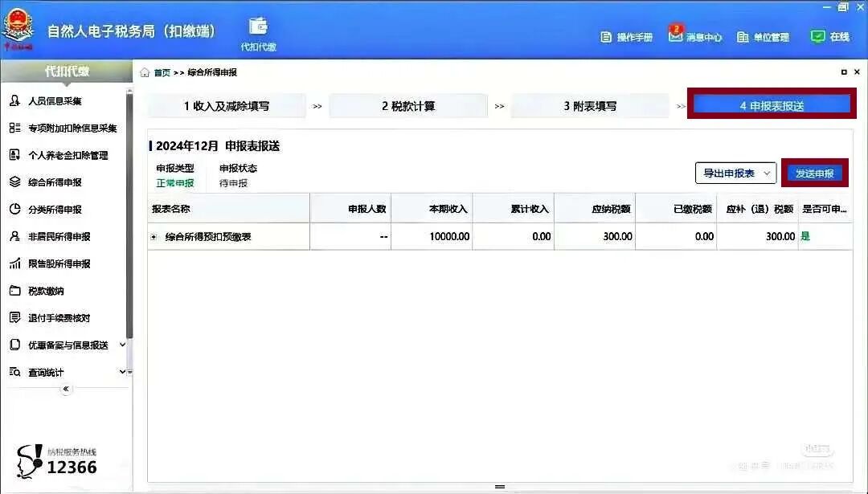Switch to the 收入及减除填写 step tab
868x494 pixels.
click(x=226, y=104)
